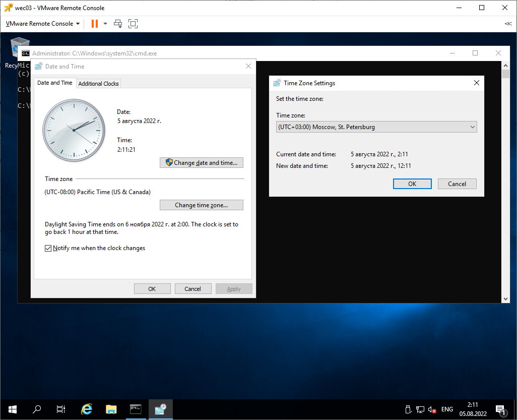Click the Send Ctrl+Alt+Del icon
Screen dimensions: 517x420
[x=118, y=24]
